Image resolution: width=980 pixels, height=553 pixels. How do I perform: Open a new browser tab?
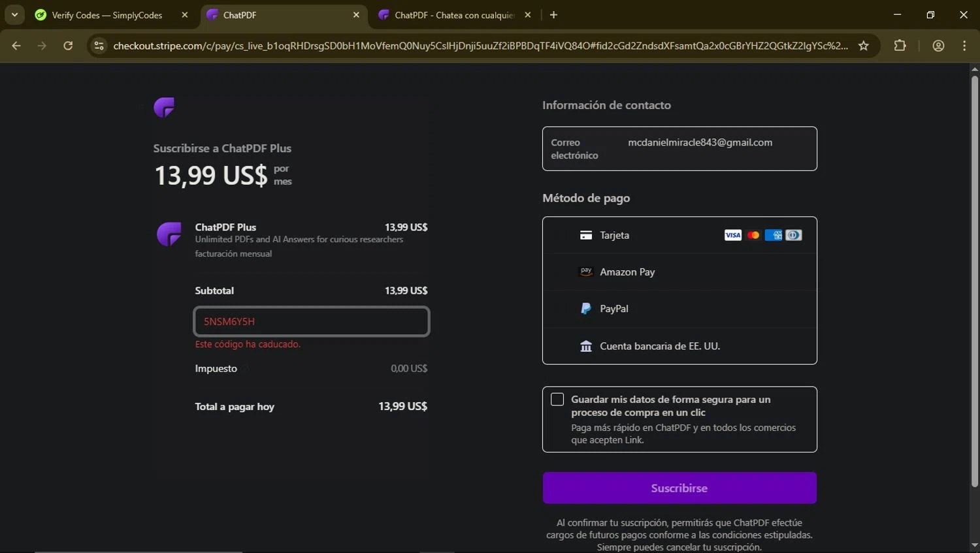[553, 15]
